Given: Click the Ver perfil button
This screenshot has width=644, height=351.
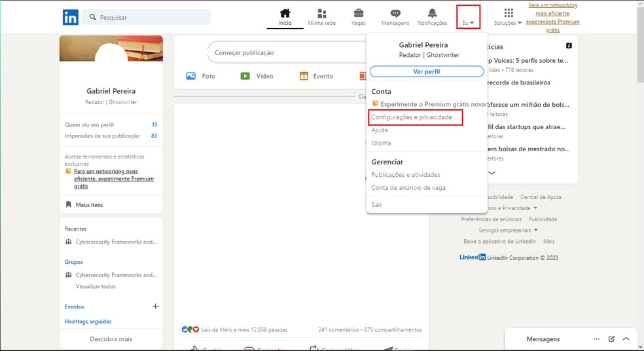Looking at the screenshot, I should click(x=426, y=71).
